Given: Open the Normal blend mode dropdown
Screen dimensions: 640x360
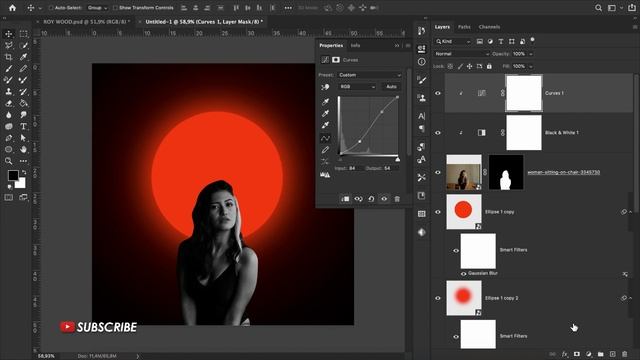Looking at the screenshot, I should [x=462, y=54].
